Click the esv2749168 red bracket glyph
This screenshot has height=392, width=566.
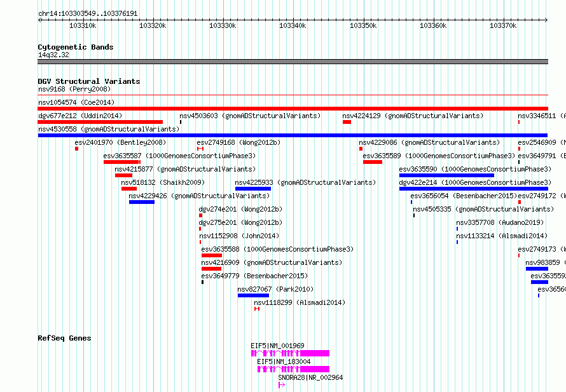coord(200,149)
